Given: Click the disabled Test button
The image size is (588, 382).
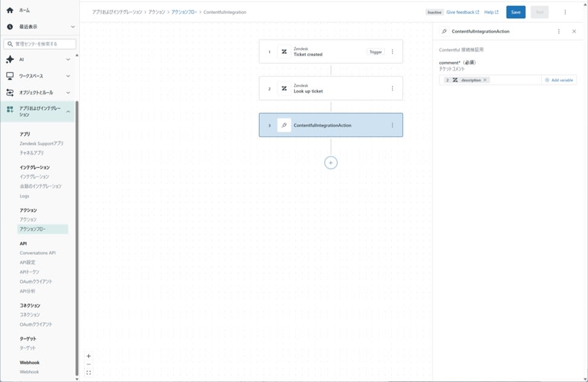Looking at the screenshot, I should [x=539, y=12].
